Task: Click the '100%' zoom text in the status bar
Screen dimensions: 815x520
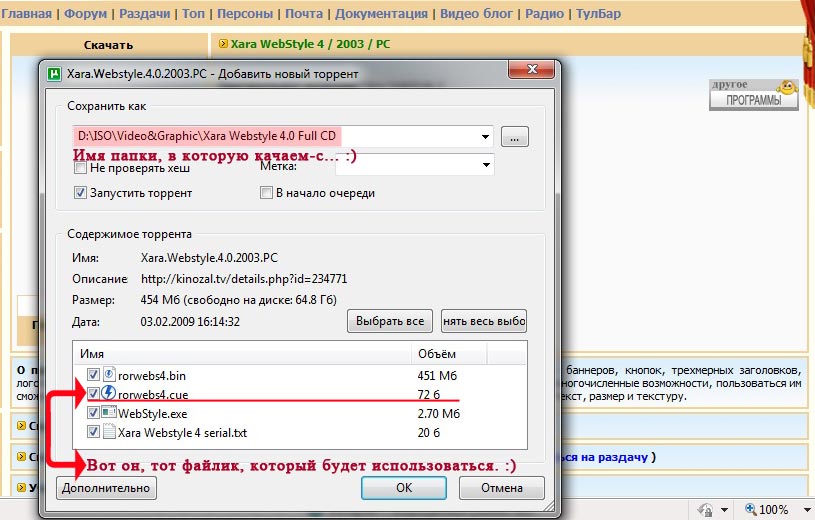Action: (773, 510)
